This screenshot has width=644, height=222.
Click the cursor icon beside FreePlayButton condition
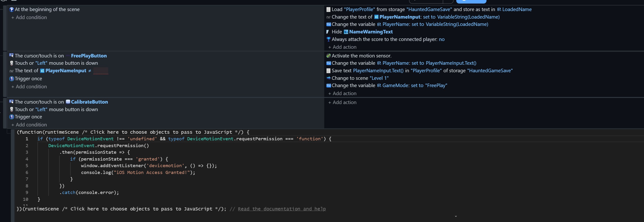click(12, 56)
